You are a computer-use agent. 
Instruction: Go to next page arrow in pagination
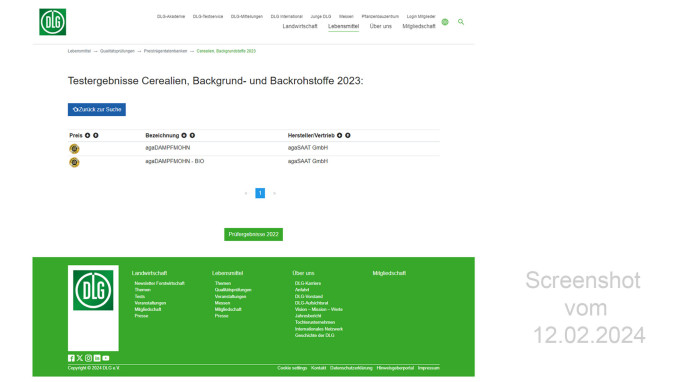(274, 193)
